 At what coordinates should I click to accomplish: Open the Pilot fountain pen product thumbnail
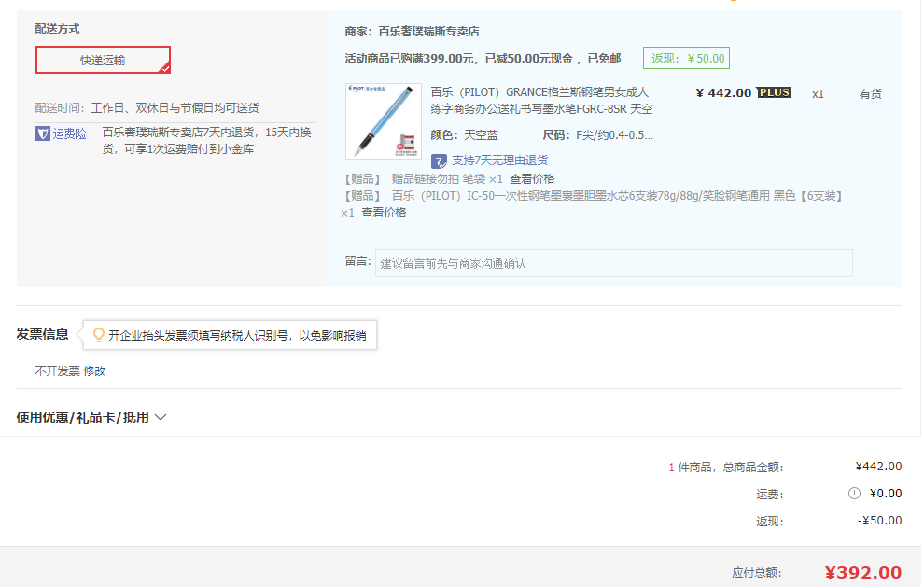point(384,120)
